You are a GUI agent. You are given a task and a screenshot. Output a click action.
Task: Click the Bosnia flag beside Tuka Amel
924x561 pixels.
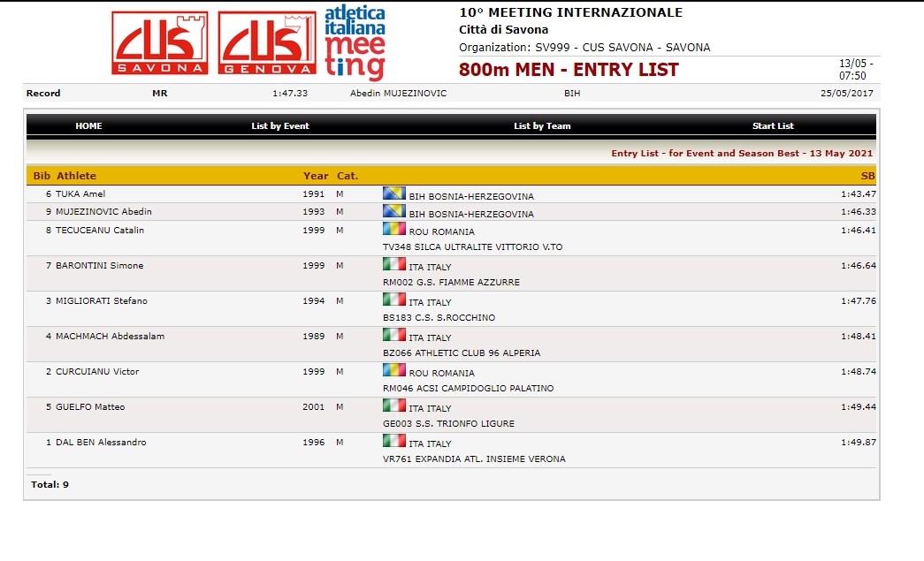pyautogui.click(x=393, y=193)
